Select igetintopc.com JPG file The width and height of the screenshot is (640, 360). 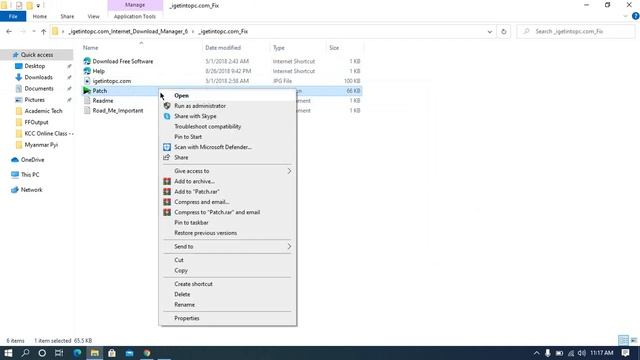pyautogui.click(x=111, y=81)
